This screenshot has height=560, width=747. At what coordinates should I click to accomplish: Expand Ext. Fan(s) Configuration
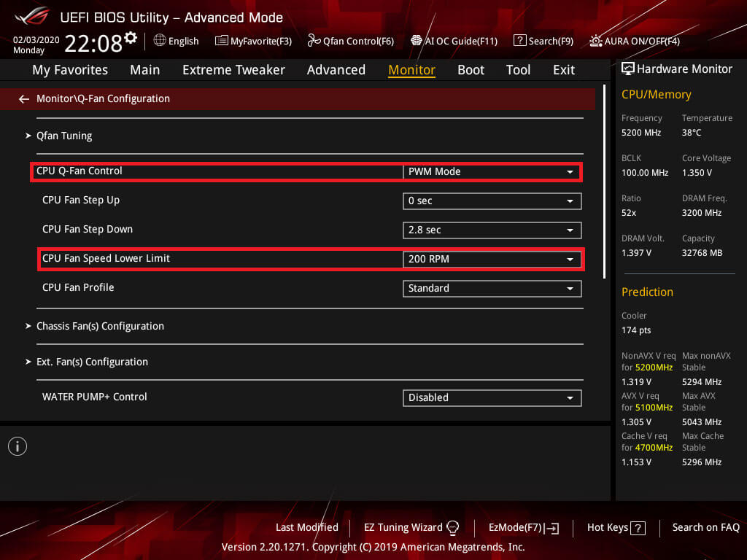pyautogui.click(x=92, y=362)
